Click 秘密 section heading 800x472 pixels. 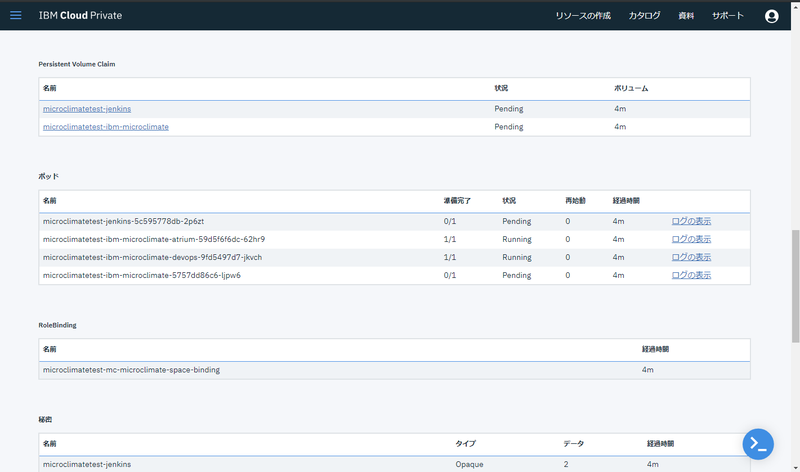pos(45,419)
